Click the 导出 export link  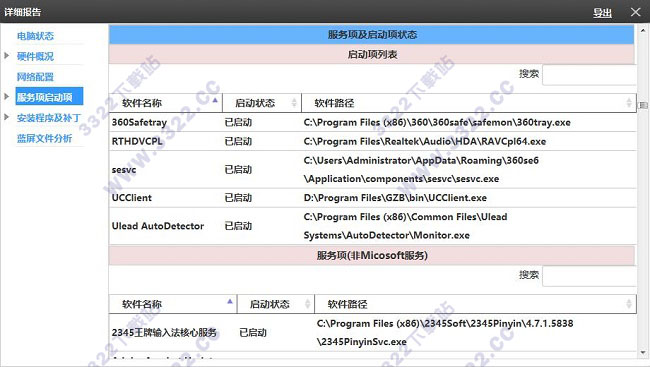tap(602, 12)
